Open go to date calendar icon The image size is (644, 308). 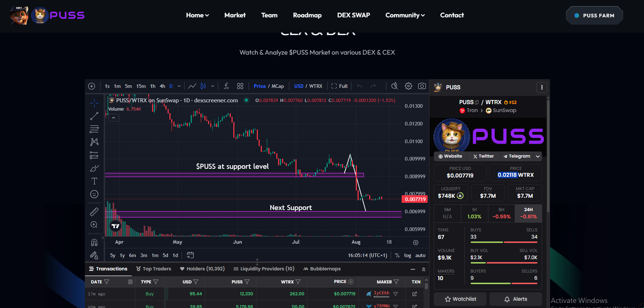190,255
